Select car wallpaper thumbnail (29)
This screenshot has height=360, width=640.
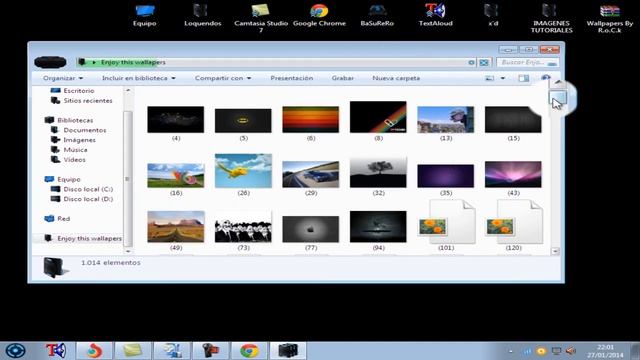coord(311,174)
